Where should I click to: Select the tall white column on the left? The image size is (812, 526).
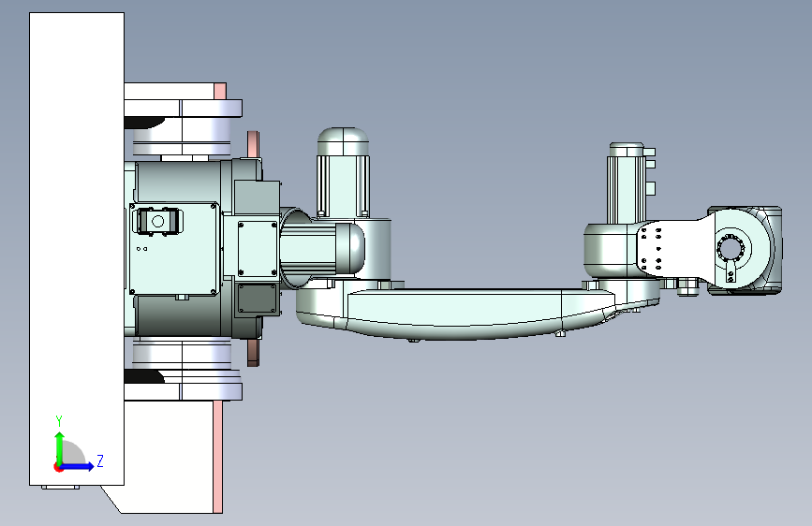(x=77, y=249)
